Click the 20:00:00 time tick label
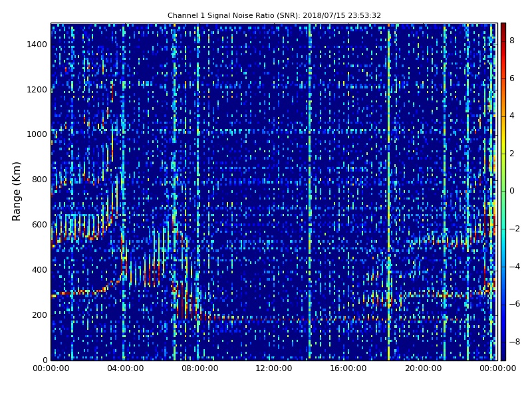 coord(423,368)
